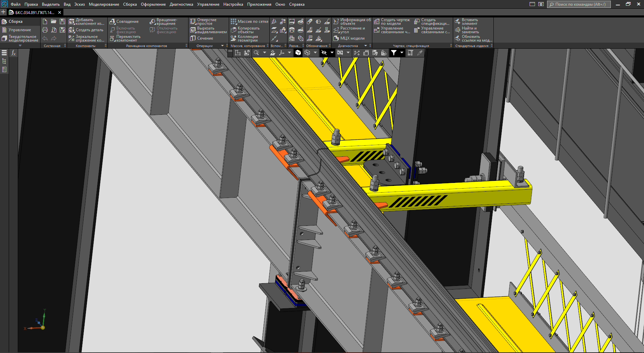Expand the Диагностика panel arrow

click(366, 46)
